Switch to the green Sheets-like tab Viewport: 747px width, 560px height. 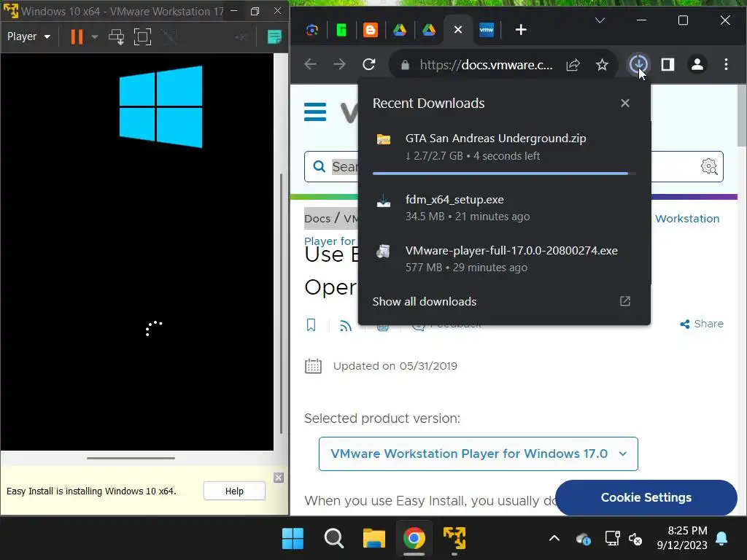[341, 30]
